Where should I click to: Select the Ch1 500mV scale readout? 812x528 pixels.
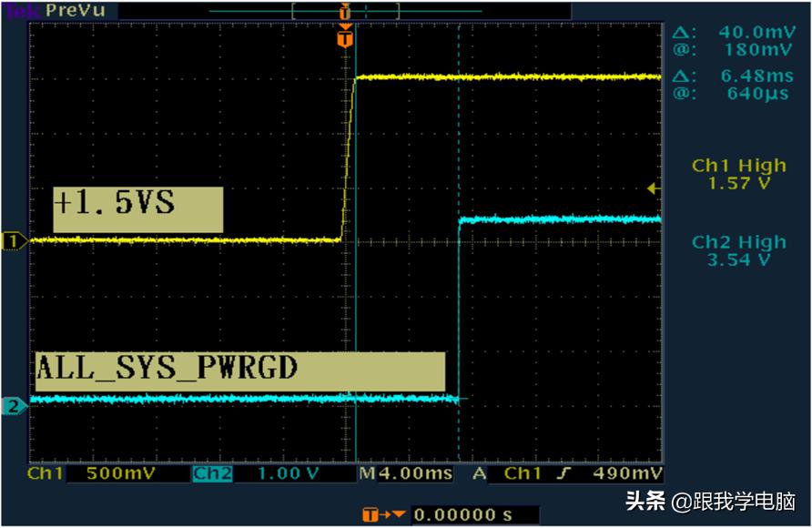[x=89, y=474]
